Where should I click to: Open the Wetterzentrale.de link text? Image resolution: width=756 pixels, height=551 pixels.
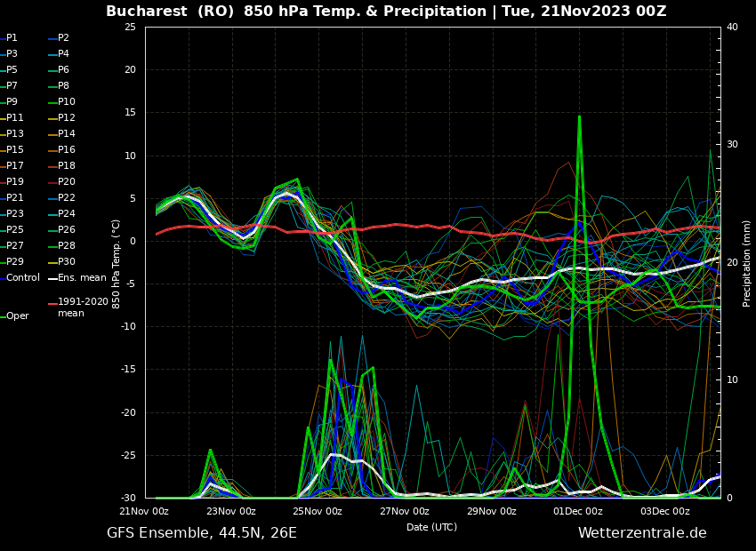(642, 533)
